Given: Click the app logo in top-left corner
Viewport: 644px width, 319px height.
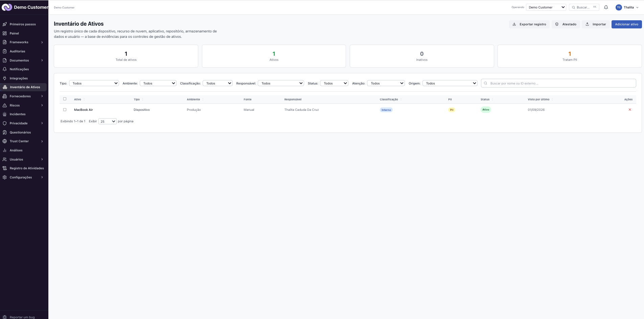Looking at the screenshot, I should [7, 7].
